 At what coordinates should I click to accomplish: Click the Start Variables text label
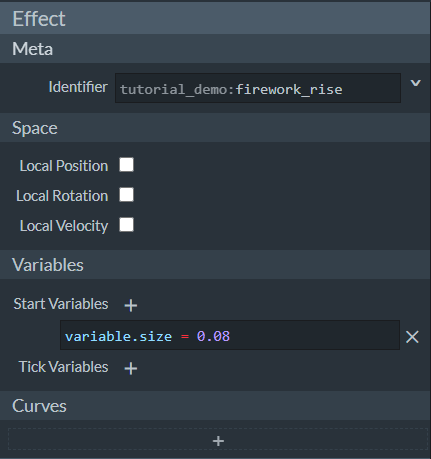(x=61, y=304)
